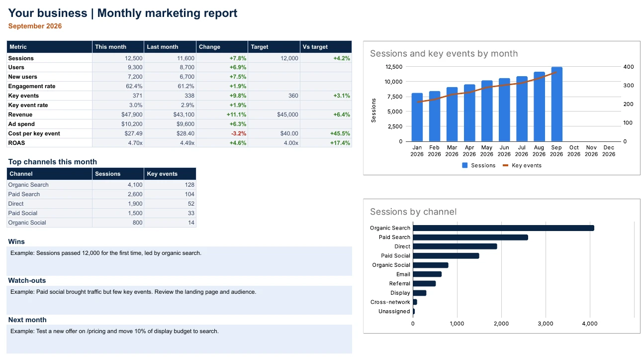Viewport: 644px width, 357px height.
Task: Click the 'New users' metric label
Action: [22, 77]
